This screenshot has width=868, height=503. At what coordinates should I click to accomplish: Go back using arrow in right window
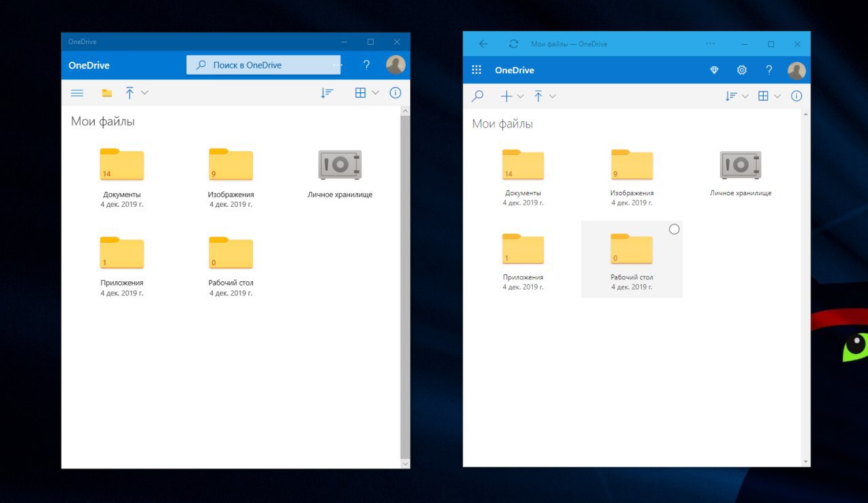(483, 44)
